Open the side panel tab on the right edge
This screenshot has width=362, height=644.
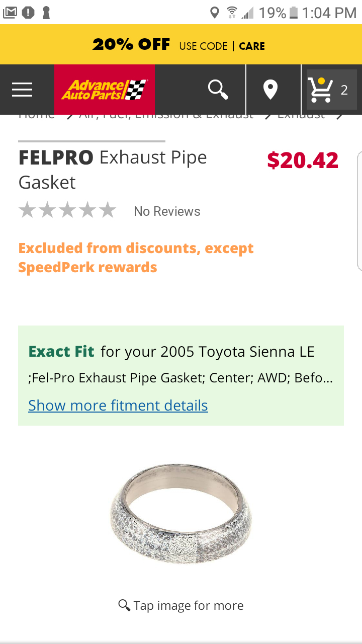point(359,211)
